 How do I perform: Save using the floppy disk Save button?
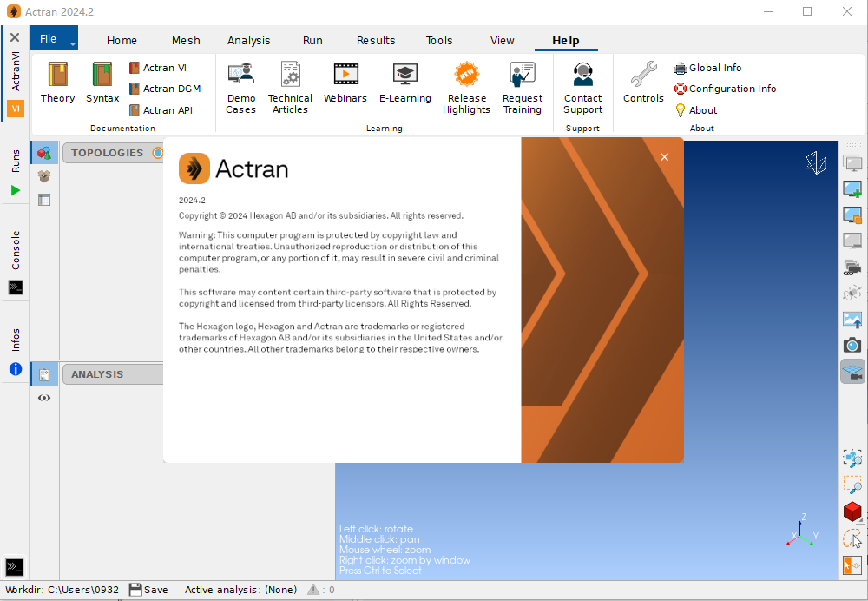(x=148, y=590)
